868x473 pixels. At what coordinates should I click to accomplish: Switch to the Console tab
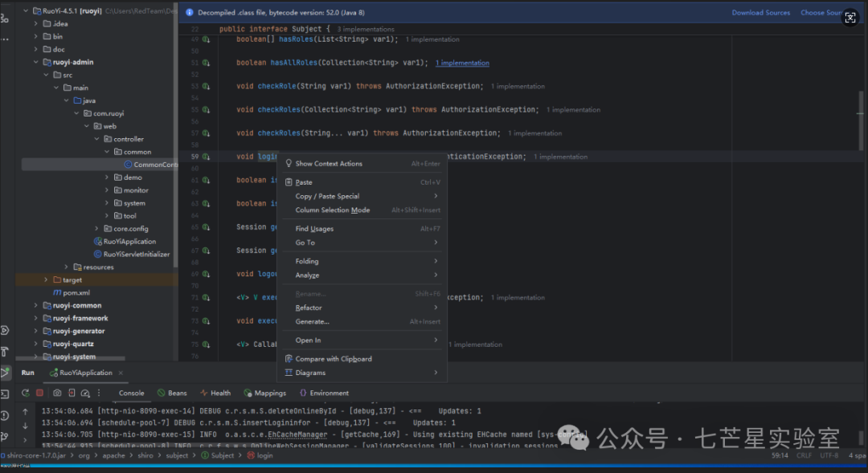[x=131, y=393]
